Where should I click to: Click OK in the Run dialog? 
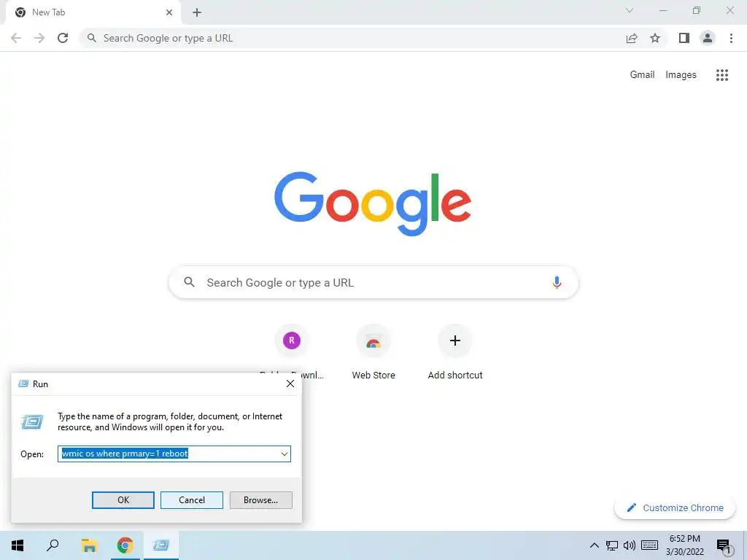pos(123,500)
